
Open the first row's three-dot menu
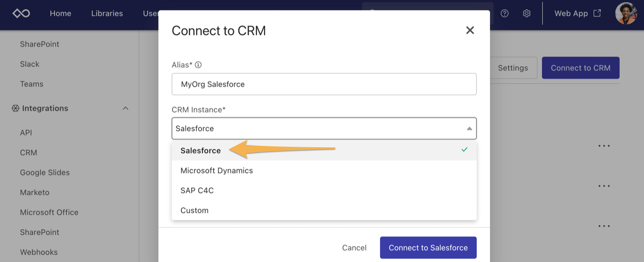pyautogui.click(x=604, y=146)
